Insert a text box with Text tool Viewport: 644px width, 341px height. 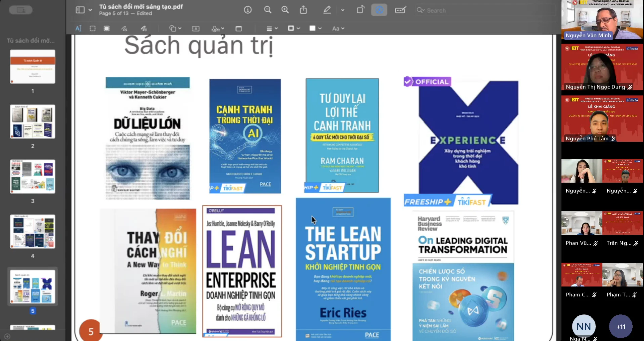pos(196,29)
